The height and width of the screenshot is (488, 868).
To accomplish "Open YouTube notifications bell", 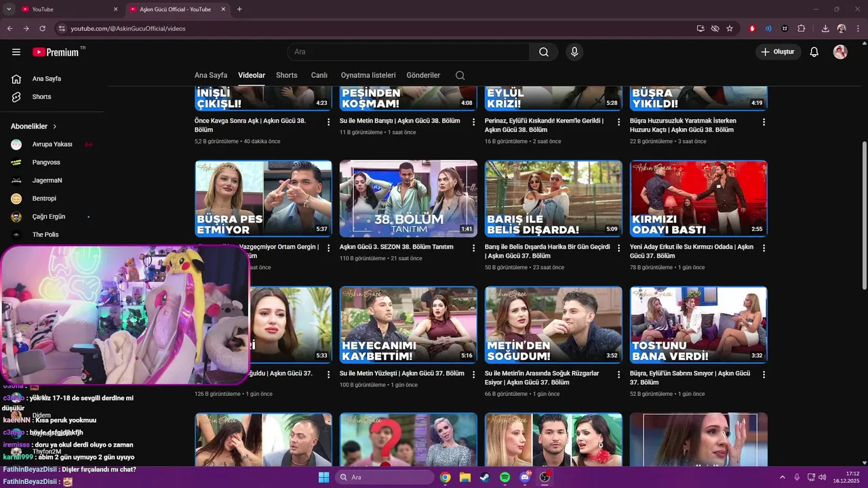I will point(814,52).
